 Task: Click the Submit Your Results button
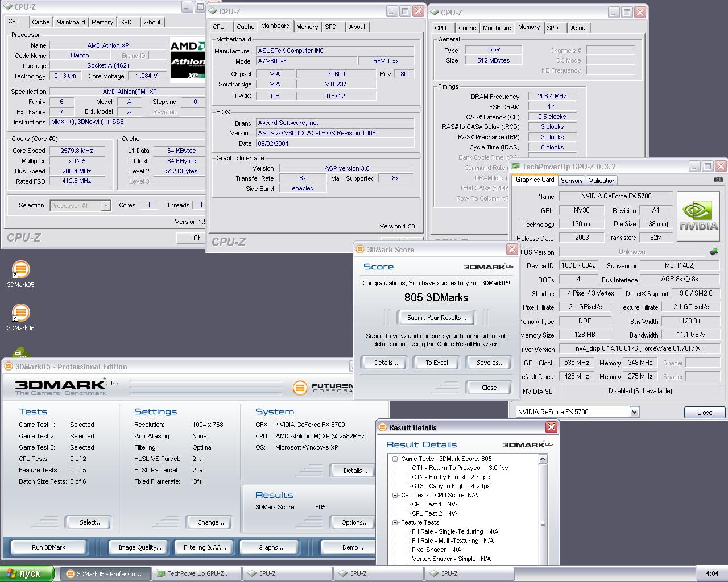coord(436,318)
